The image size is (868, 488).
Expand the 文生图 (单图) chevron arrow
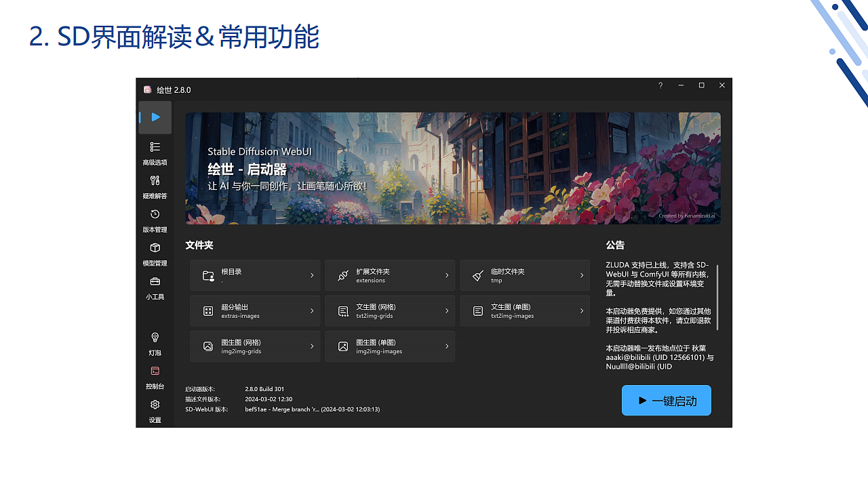click(x=582, y=310)
